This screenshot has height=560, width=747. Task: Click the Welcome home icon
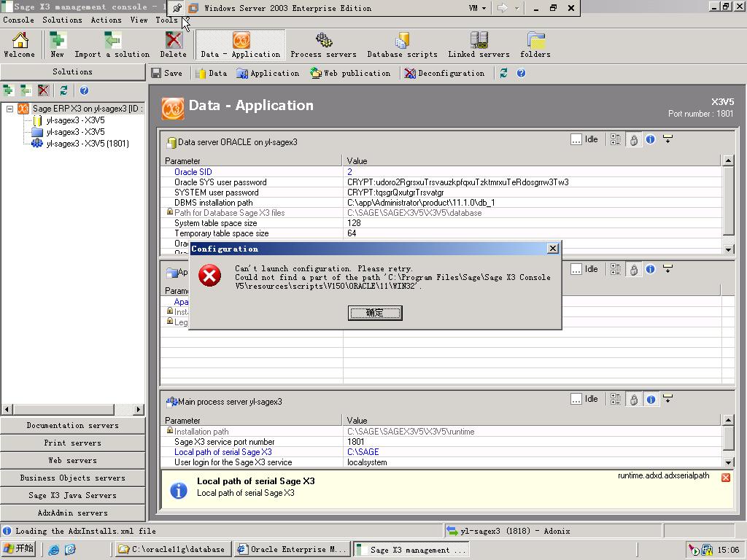point(20,40)
